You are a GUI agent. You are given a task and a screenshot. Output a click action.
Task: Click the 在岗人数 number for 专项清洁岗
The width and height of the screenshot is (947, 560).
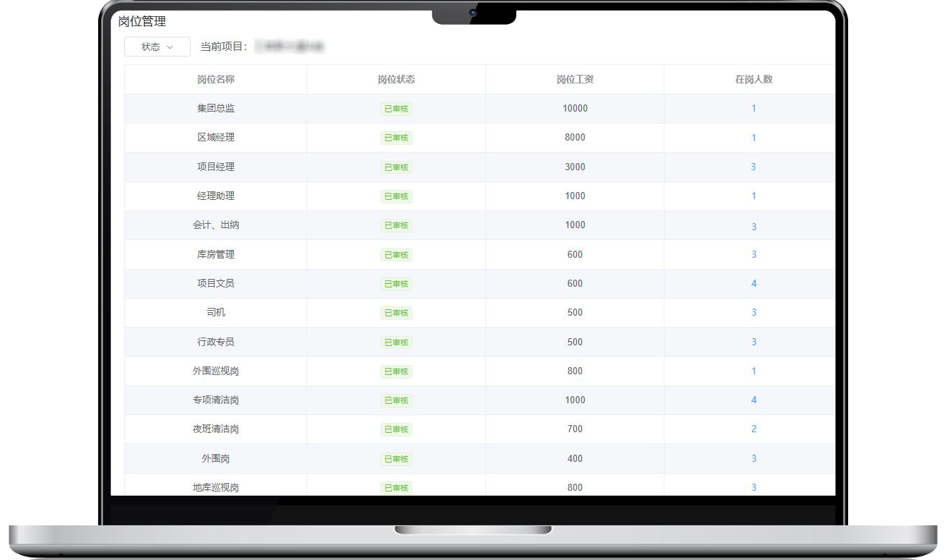[x=754, y=400]
